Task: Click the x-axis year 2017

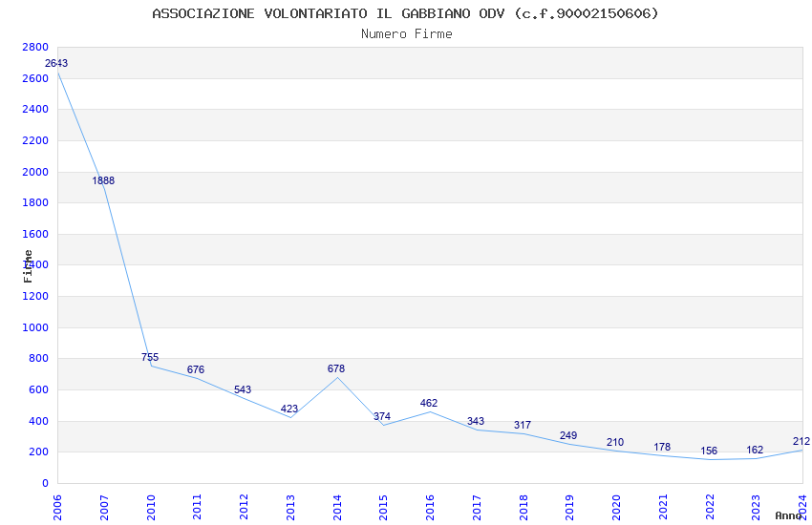Action: point(477,507)
